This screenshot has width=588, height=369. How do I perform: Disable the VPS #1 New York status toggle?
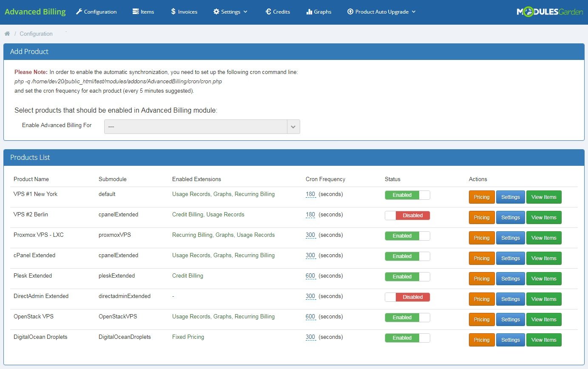407,195
